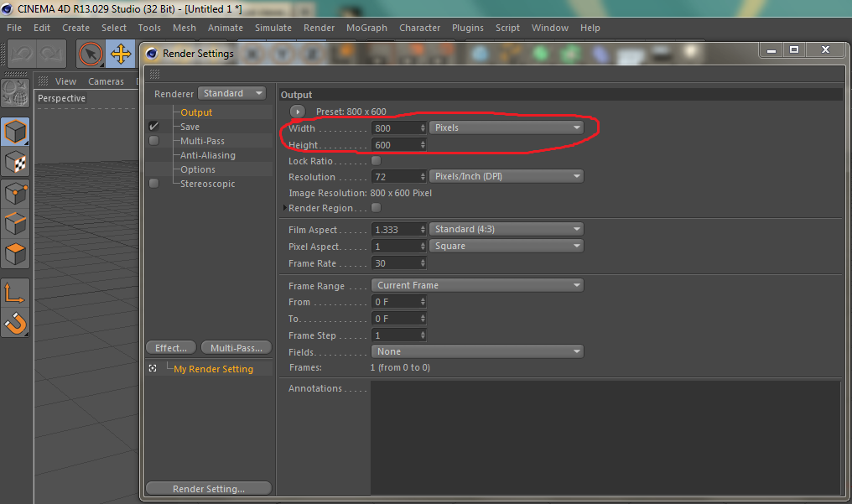852x504 pixels.
Task: Select the Live Selection arrow tool
Action: [91, 55]
